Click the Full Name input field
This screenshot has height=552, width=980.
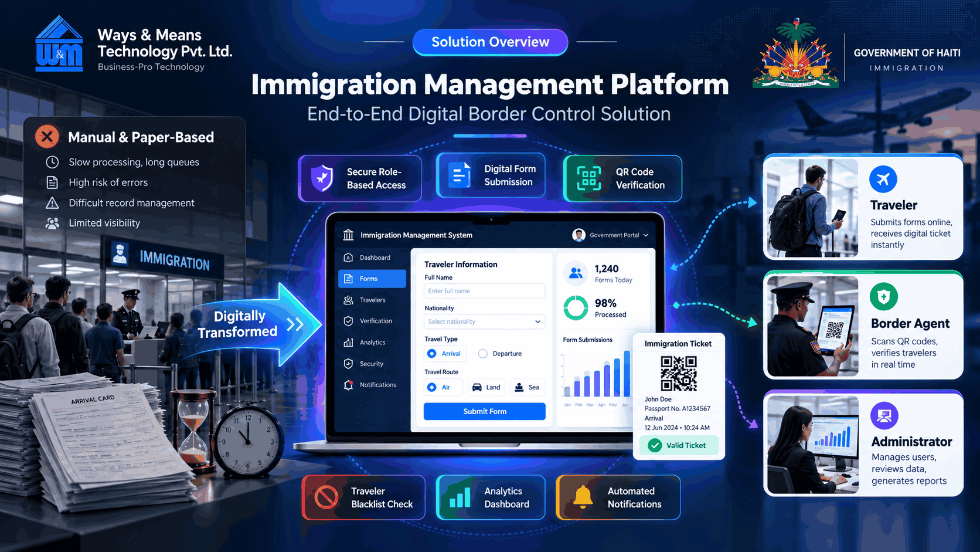484,291
